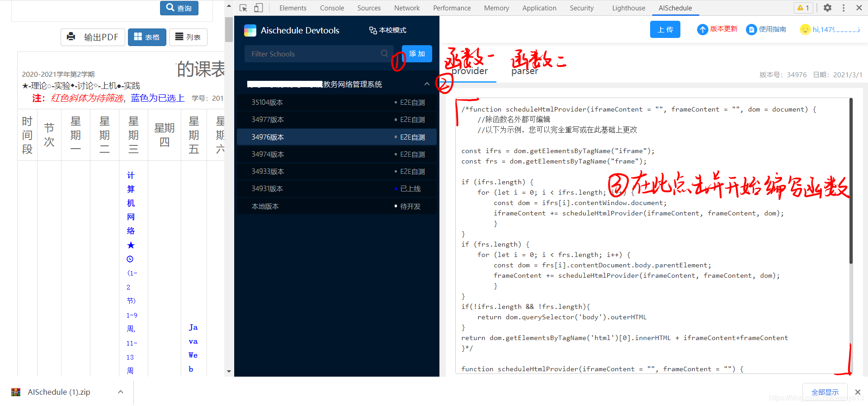Click the Filter Schools input field

point(318,54)
